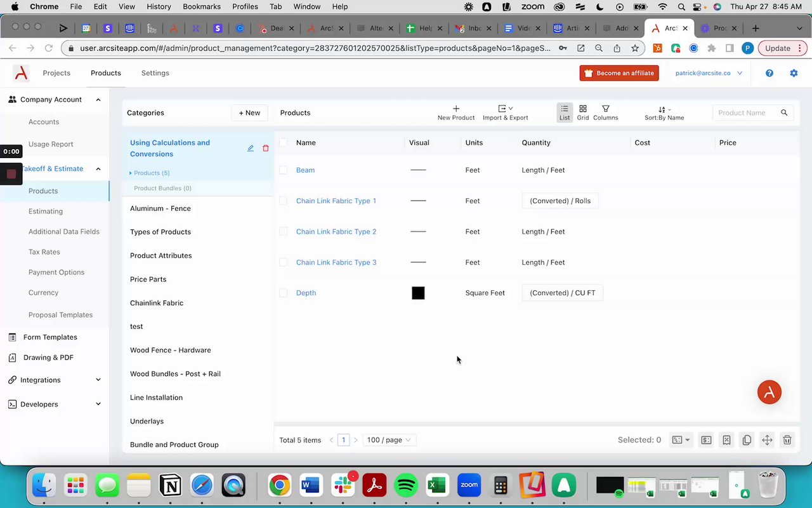Open Slack from the Dock
Viewport: 812px width, 508px height.
tap(343, 486)
